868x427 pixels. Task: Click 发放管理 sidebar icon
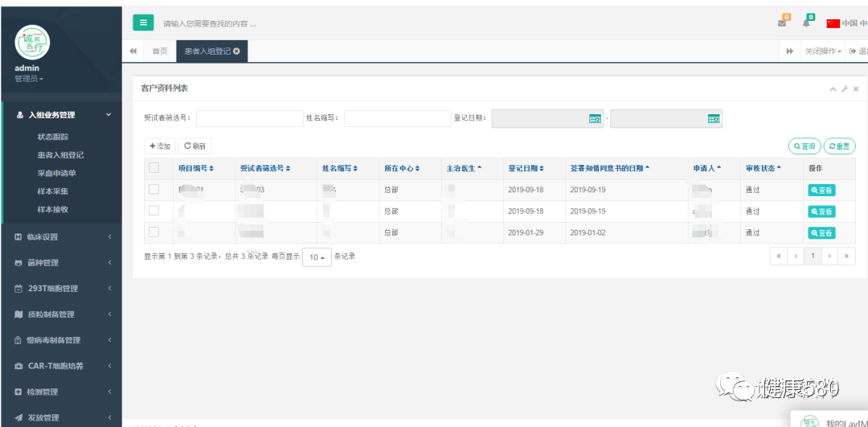click(18, 417)
